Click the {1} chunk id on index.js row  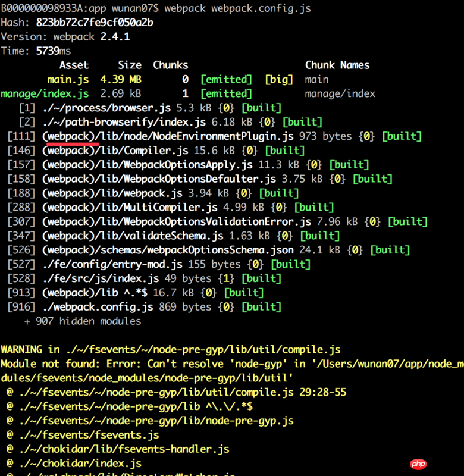point(226,278)
